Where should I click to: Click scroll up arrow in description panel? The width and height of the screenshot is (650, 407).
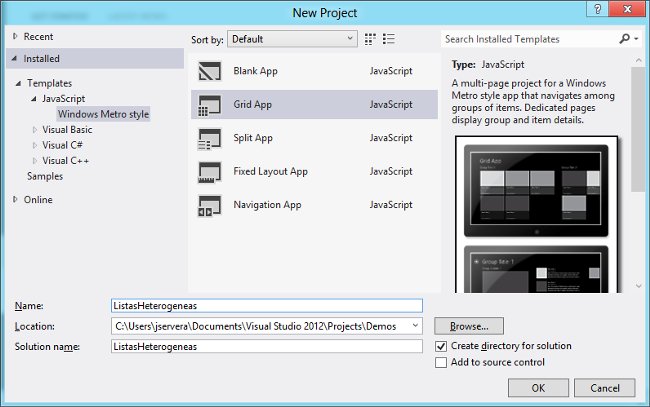click(x=638, y=61)
